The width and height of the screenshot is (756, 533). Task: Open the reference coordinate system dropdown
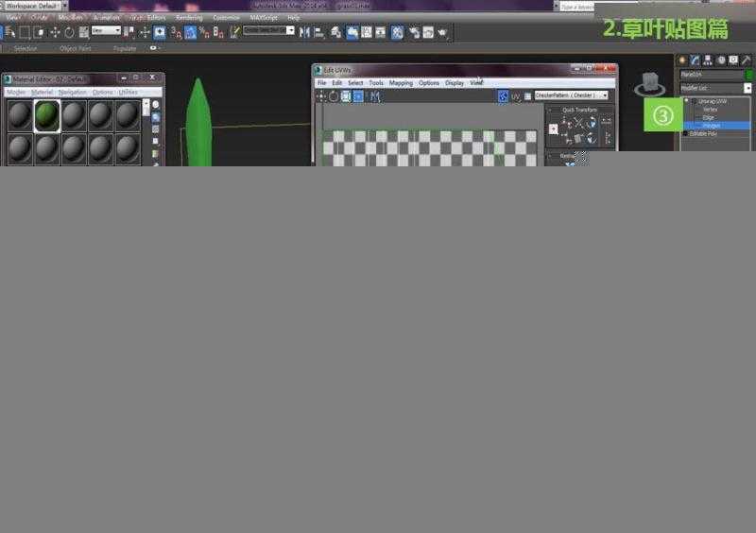coord(106,30)
